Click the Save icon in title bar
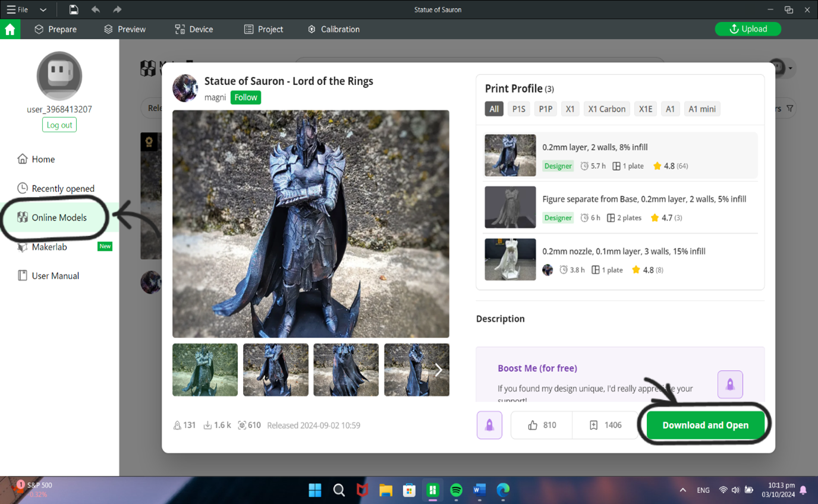This screenshot has width=818, height=504. [74, 10]
